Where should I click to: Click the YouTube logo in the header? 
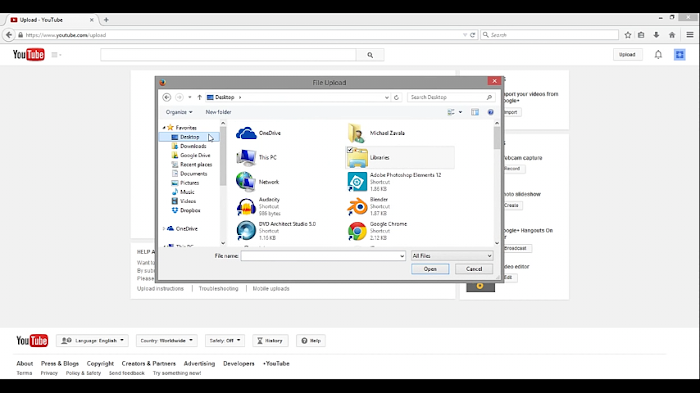point(29,54)
